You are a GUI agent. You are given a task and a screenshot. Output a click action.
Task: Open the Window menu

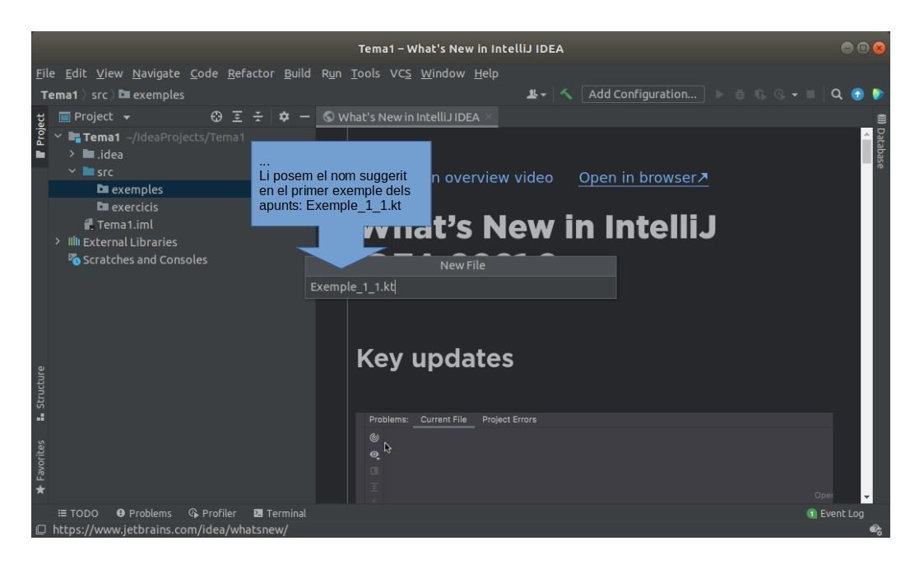[x=443, y=74]
